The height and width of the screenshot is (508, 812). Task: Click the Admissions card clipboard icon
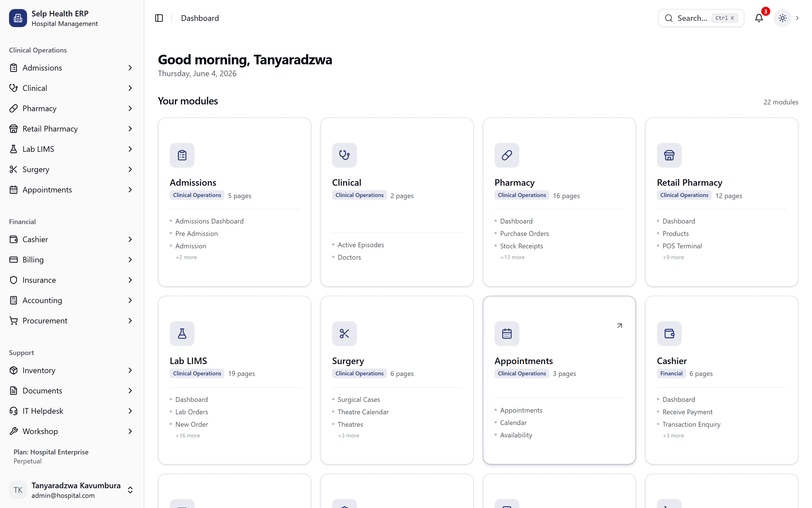pos(182,155)
